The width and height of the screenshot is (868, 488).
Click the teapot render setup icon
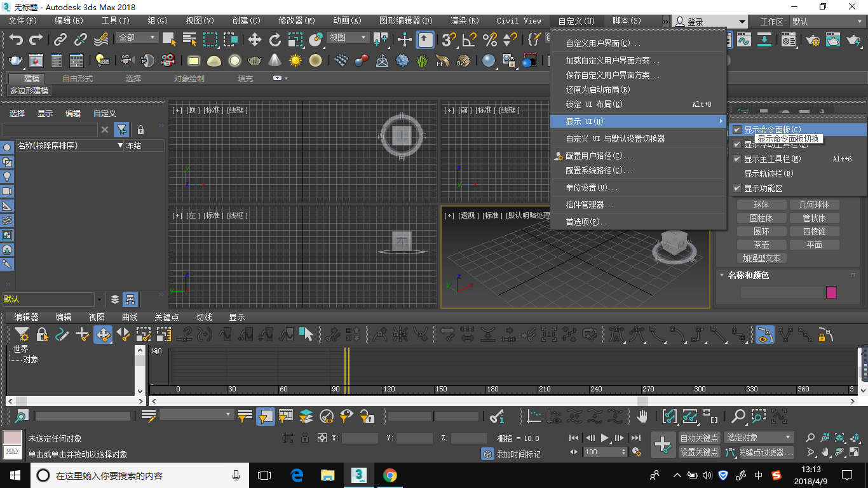15,61
